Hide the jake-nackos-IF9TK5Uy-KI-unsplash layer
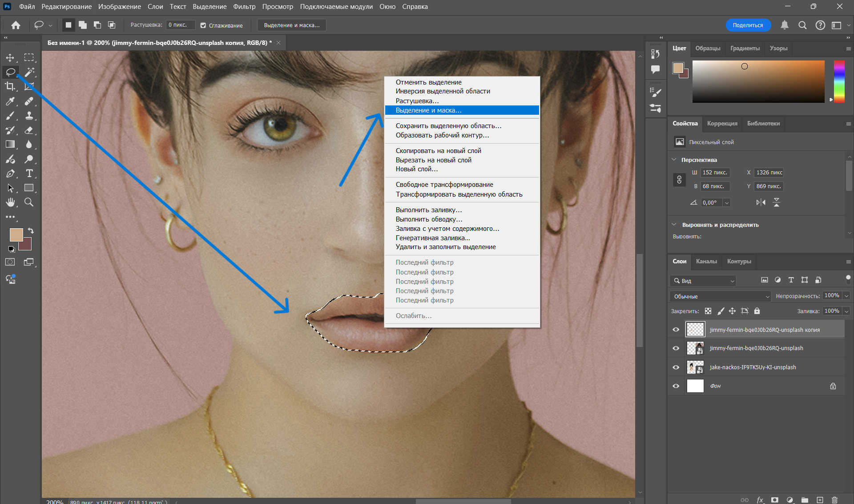The height and width of the screenshot is (504, 854). point(676,367)
